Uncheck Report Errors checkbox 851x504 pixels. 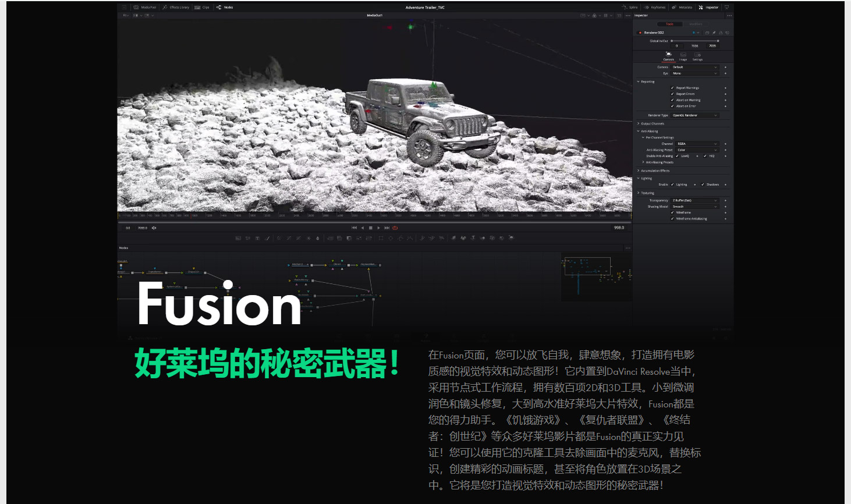(x=672, y=94)
